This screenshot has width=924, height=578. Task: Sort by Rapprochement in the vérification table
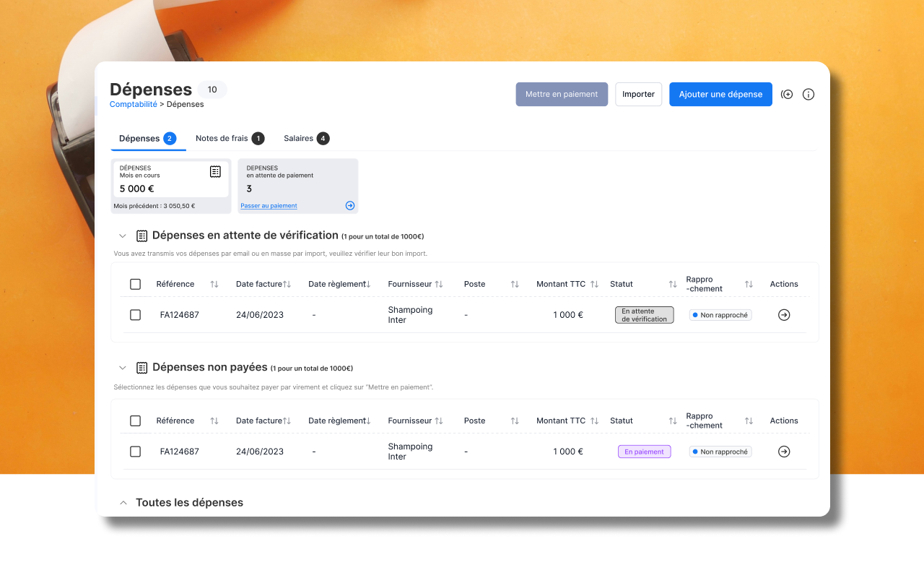pos(749,284)
